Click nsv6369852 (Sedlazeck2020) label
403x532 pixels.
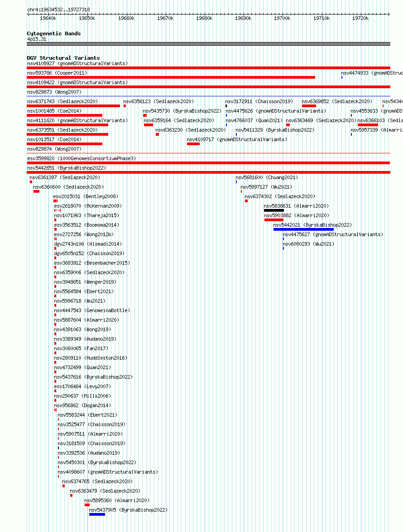[x=337, y=101]
